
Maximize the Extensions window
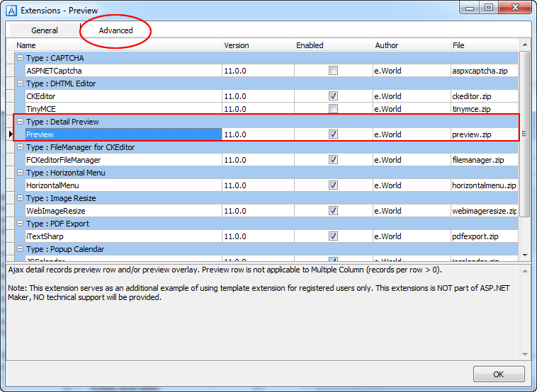[489, 8]
